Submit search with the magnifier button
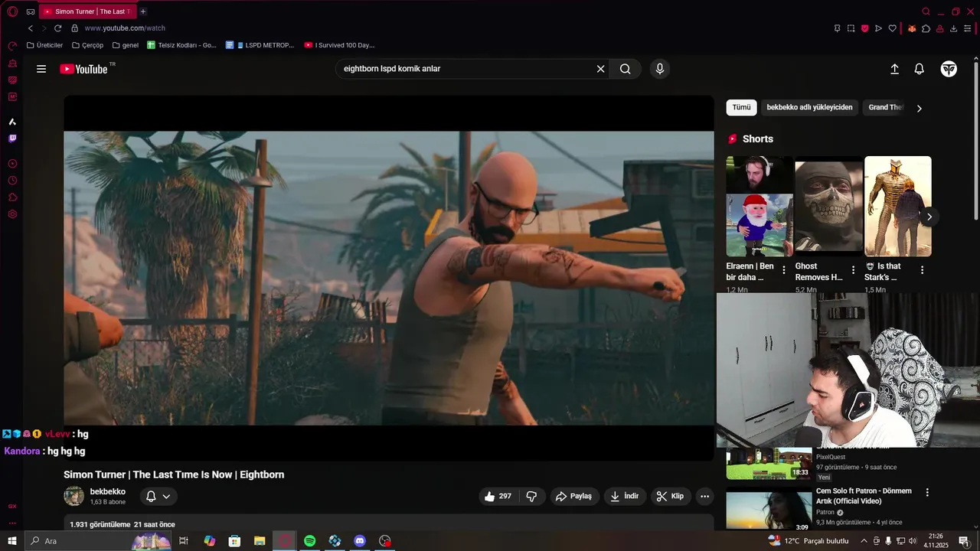Image resolution: width=980 pixels, height=551 pixels. point(626,69)
